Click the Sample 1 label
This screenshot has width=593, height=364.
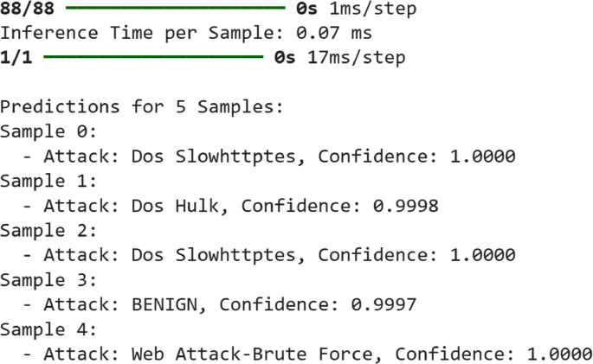coord(43,181)
